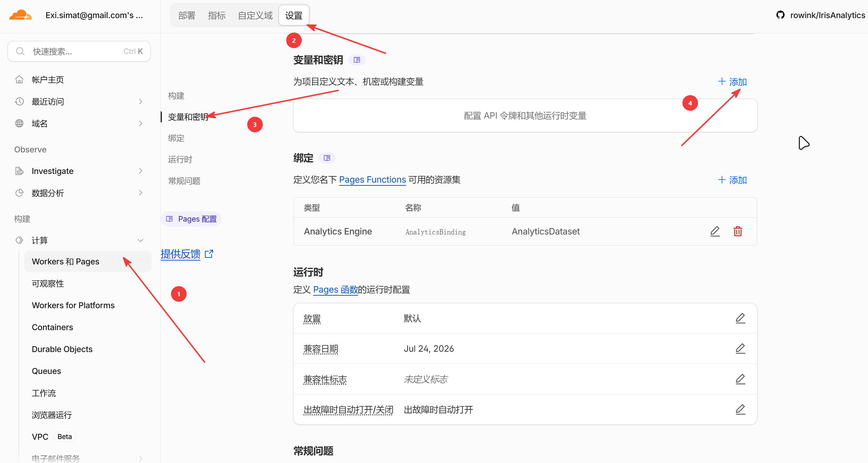The width and height of the screenshot is (868, 463).
Task: Edit the Analytics Engine binding
Action: 715,231
